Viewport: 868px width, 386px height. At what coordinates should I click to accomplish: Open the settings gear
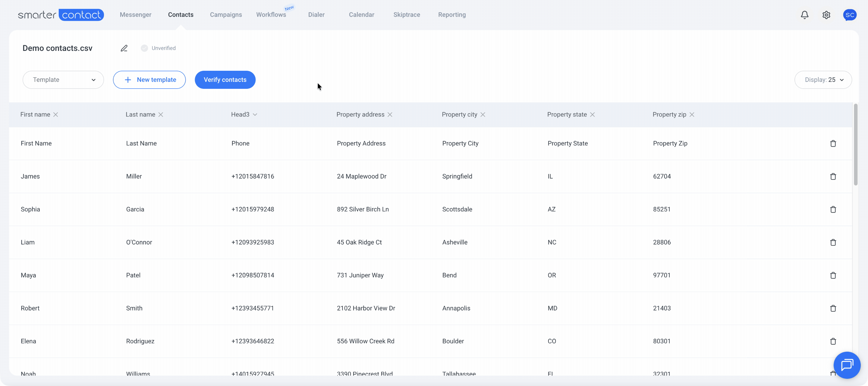(x=826, y=15)
